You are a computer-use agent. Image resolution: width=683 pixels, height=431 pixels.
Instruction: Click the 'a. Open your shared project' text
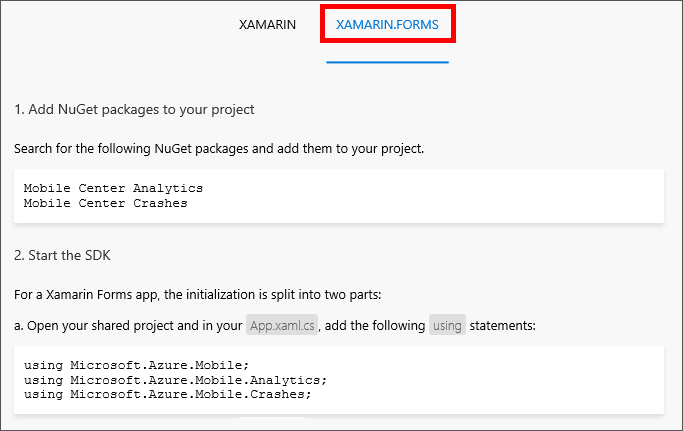[128, 325]
